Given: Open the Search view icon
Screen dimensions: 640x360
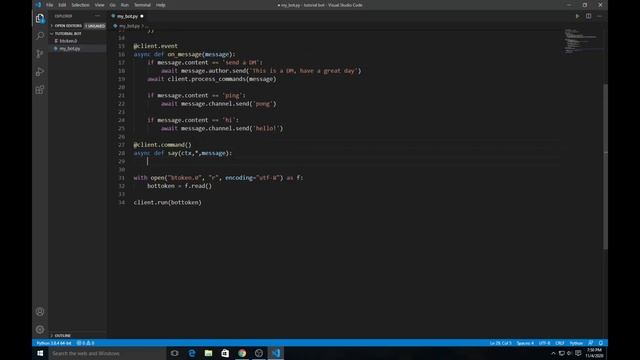Looking at the screenshot, I should (40, 36).
